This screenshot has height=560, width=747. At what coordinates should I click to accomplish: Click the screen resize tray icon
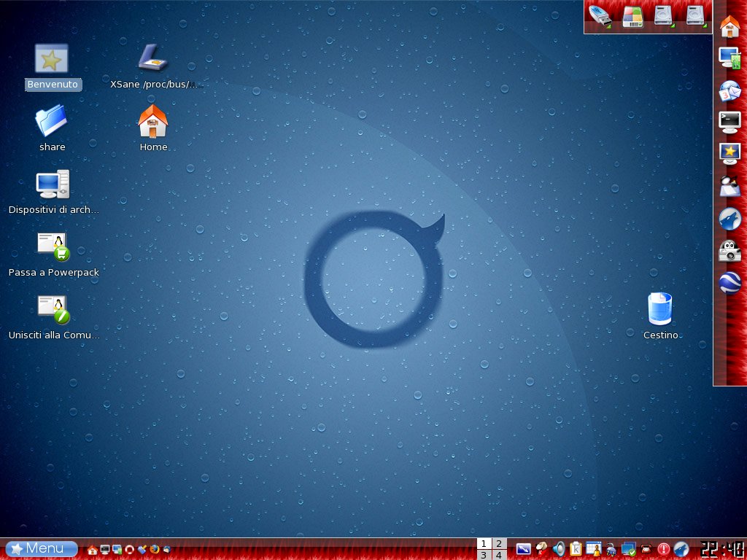(x=524, y=550)
